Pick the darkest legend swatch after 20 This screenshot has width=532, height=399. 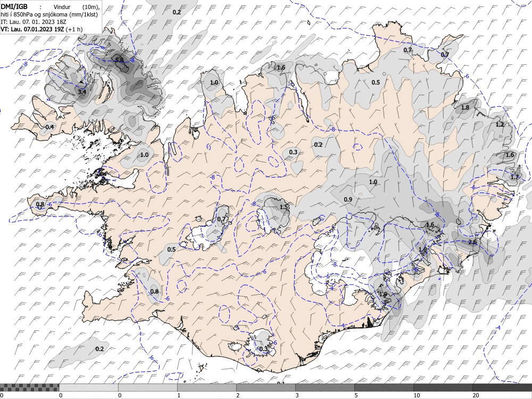502,387
